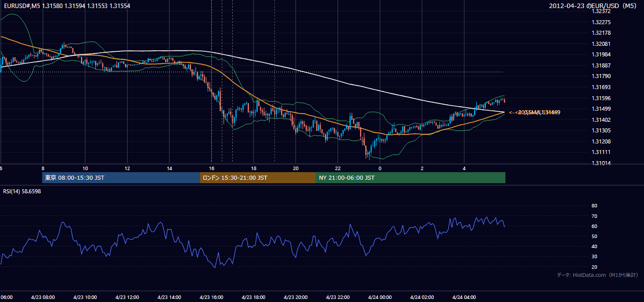The width and height of the screenshot is (644, 302).
Task: Click hour label 16 under the price chart
Action: coord(211,169)
